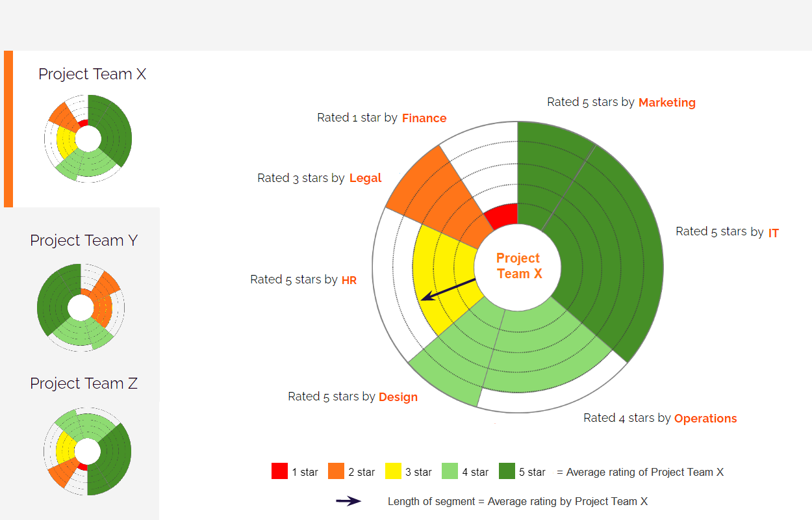Click the Design department label
The width and height of the screenshot is (812, 520).
[x=398, y=397]
